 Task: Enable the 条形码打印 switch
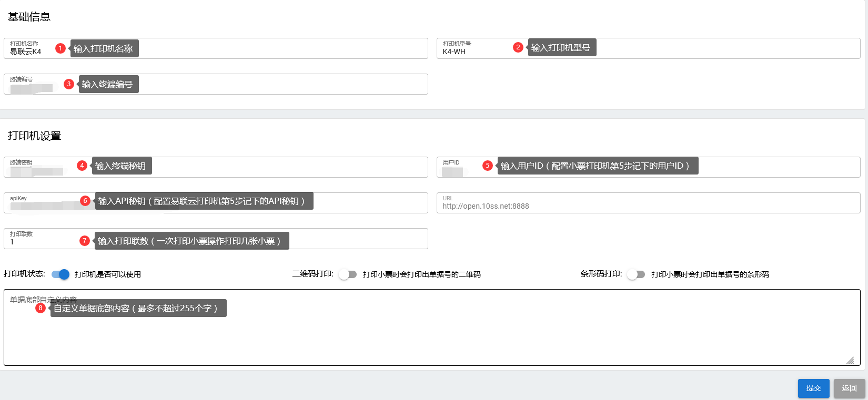(x=636, y=274)
